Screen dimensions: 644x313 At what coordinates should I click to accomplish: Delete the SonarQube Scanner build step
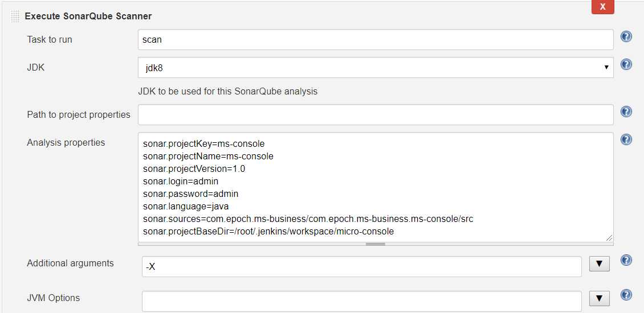point(602,7)
